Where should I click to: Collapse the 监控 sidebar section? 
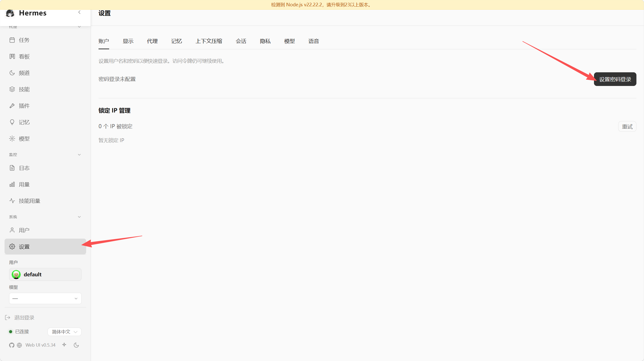79,155
